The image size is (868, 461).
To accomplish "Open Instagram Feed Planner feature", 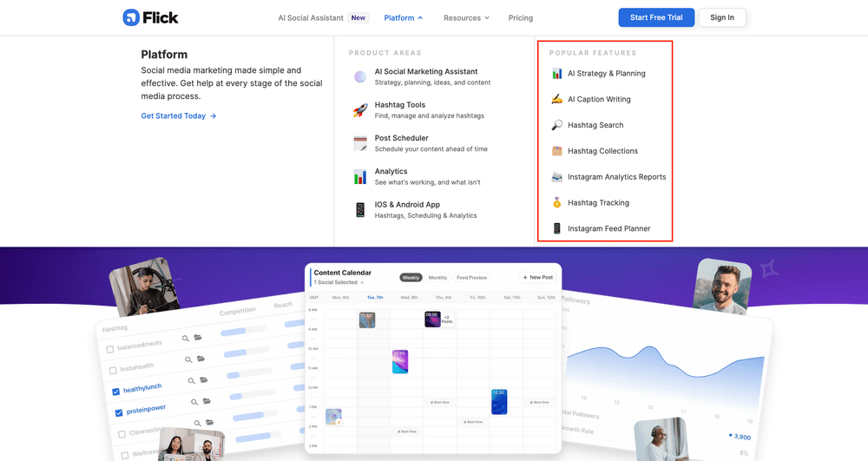I will (609, 228).
